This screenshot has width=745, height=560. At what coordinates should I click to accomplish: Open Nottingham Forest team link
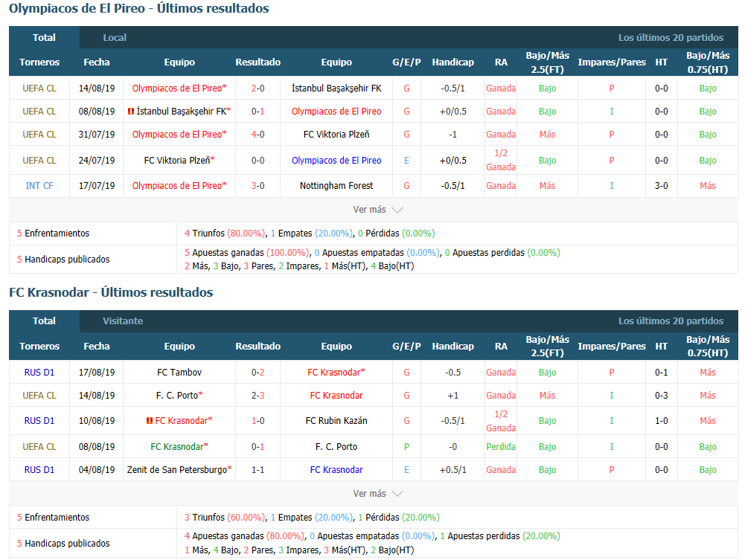336,186
